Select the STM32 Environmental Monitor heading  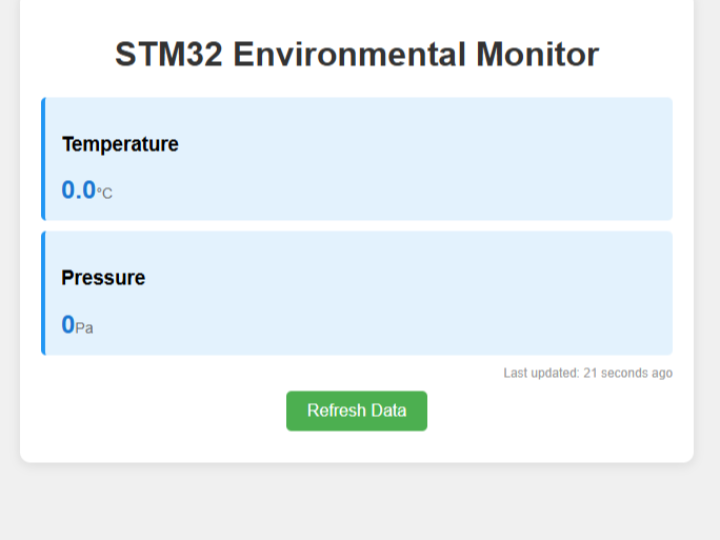[357, 54]
